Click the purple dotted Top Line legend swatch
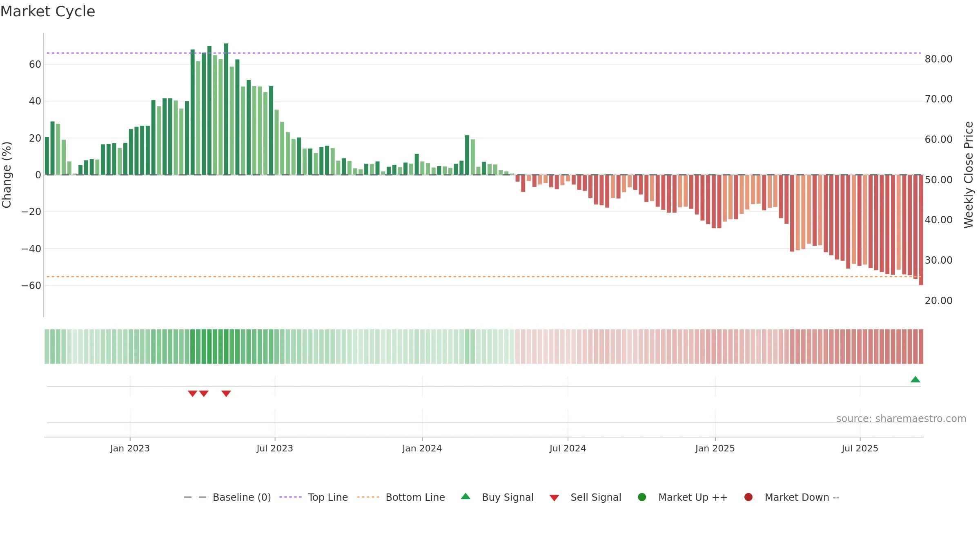Image resolution: width=980 pixels, height=551 pixels. (x=290, y=497)
